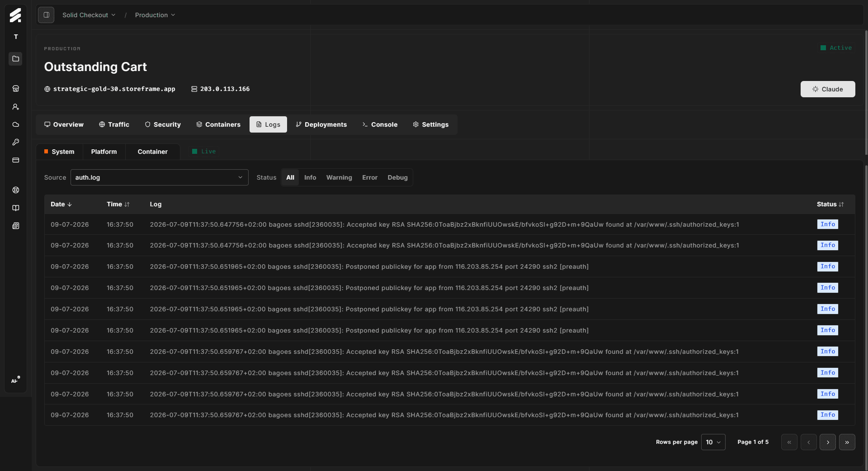Open the cloud icon in sidebar

[16, 124]
